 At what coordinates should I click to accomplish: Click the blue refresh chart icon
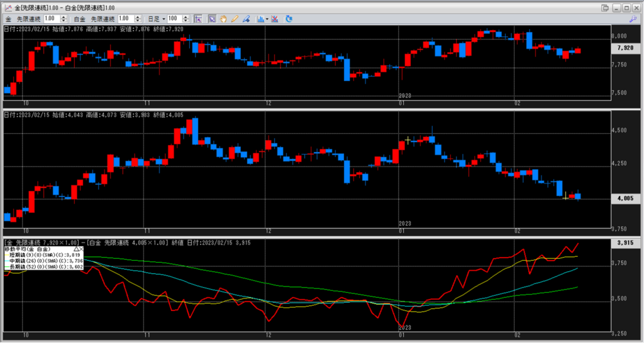pos(289,19)
